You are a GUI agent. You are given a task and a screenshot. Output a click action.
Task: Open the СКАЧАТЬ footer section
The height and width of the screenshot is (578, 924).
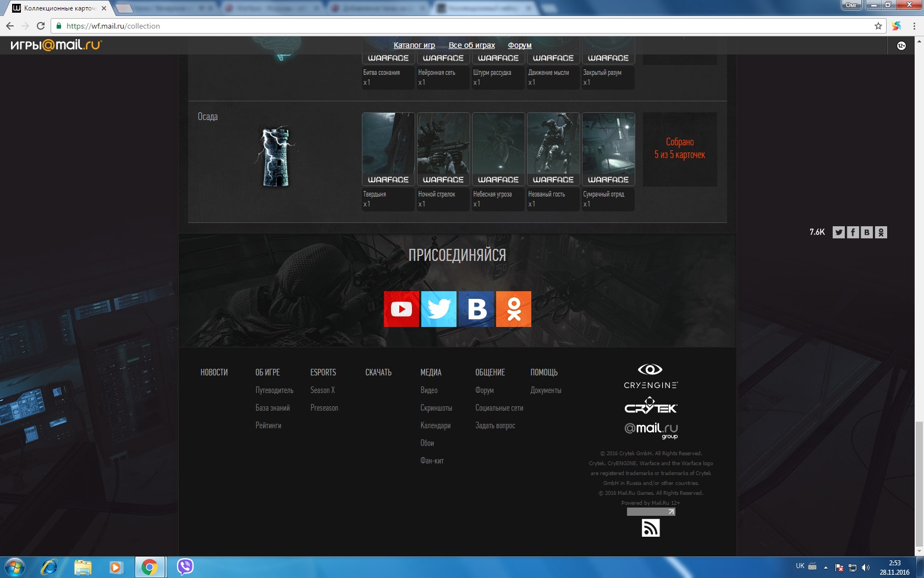click(x=378, y=373)
